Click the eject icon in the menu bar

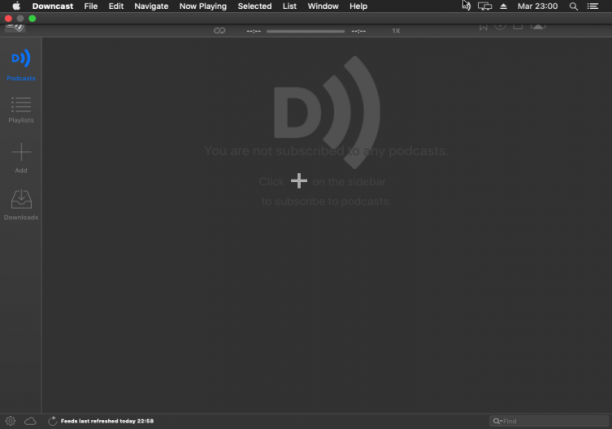coord(503,6)
